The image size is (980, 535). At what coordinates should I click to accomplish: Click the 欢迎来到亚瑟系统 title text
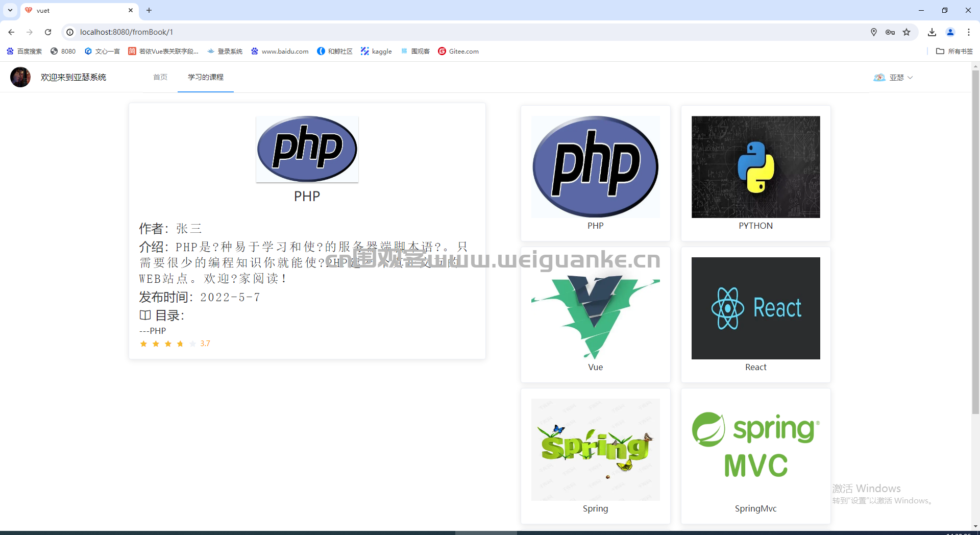tap(73, 77)
